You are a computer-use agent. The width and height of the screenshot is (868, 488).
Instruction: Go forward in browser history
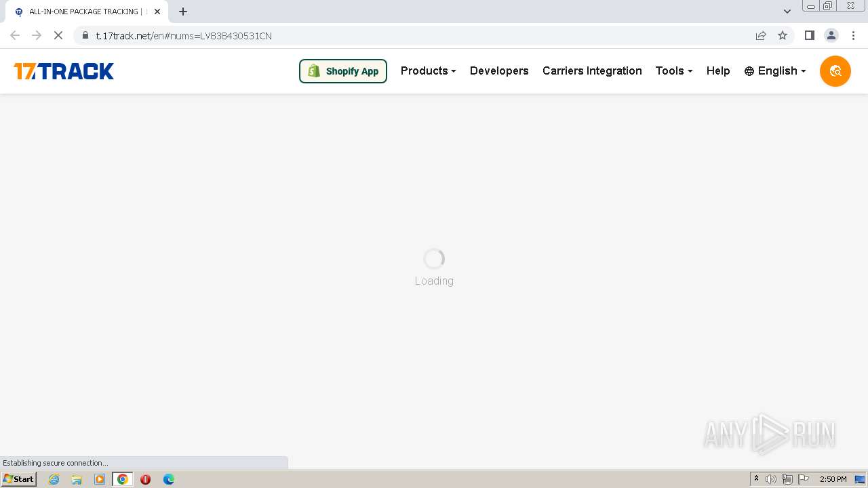click(x=37, y=35)
